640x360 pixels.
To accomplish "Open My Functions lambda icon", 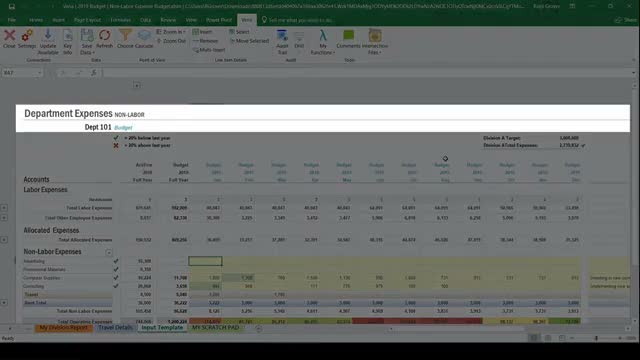I will (x=323, y=36).
